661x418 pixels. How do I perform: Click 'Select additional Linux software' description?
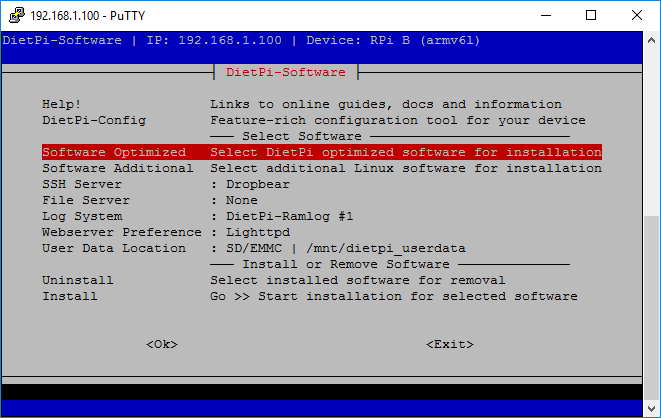(406, 168)
